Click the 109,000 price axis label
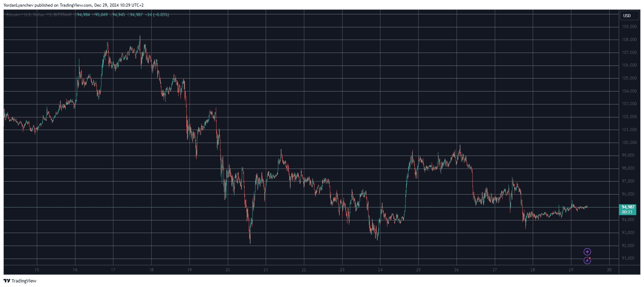This screenshot has height=287, width=644. point(629,27)
